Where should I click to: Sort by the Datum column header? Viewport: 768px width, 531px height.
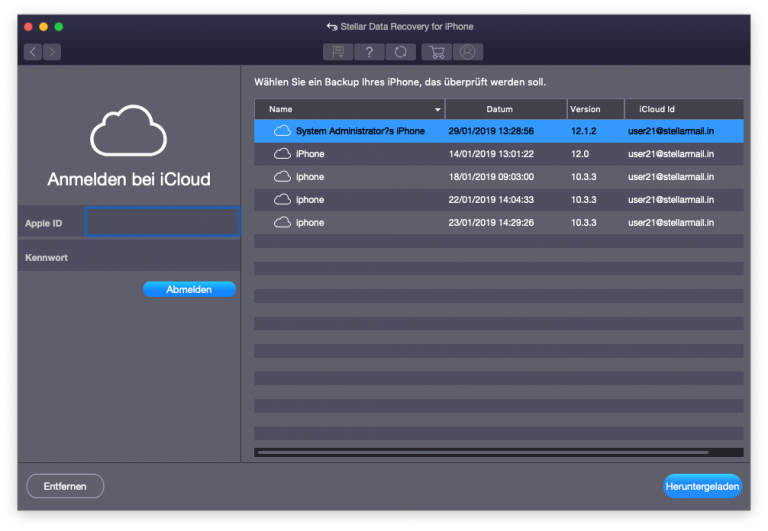506,109
